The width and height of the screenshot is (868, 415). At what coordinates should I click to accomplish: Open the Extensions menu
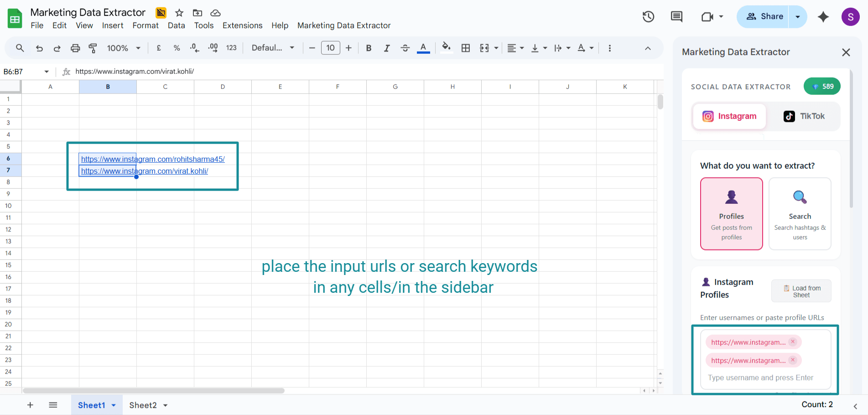(x=242, y=26)
